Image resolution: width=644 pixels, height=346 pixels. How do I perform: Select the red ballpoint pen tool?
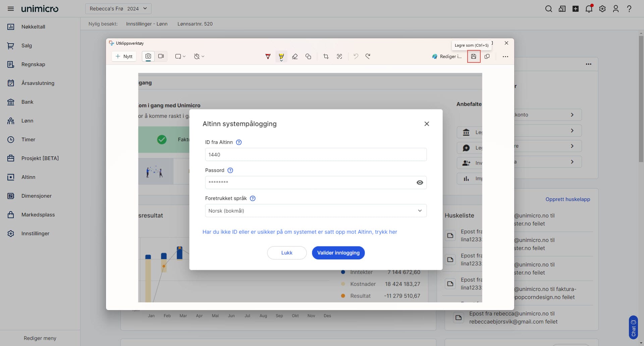click(268, 56)
